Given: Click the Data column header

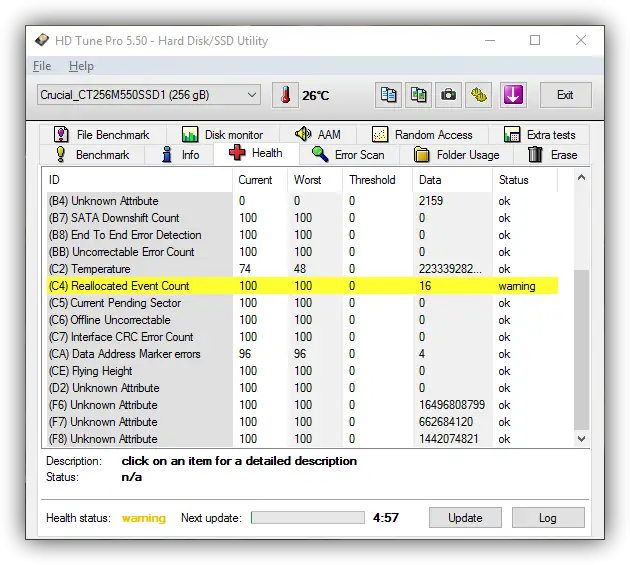Looking at the screenshot, I should [452, 180].
